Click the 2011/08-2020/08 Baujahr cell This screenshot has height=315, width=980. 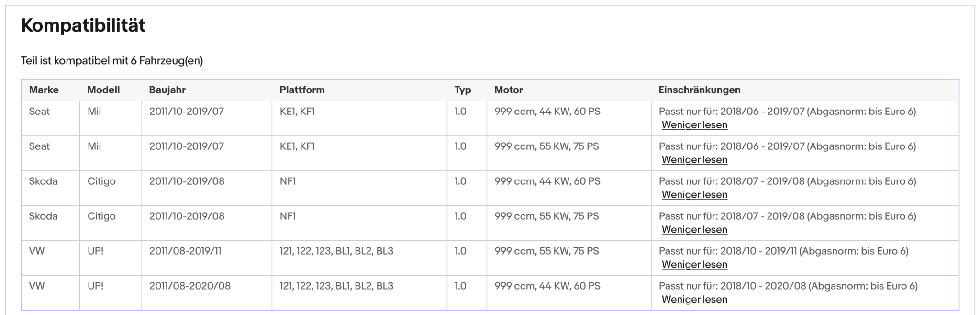[x=207, y=293]
